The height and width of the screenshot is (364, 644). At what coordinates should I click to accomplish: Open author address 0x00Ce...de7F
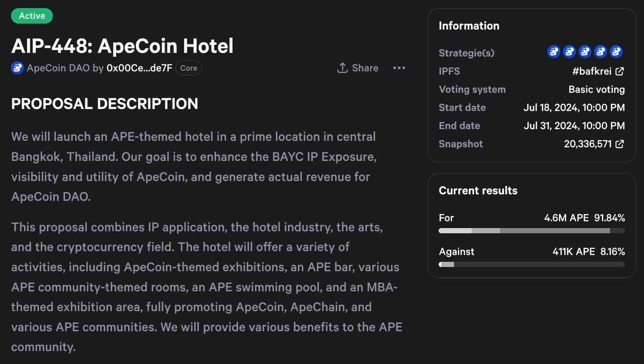tap(139, 68)
